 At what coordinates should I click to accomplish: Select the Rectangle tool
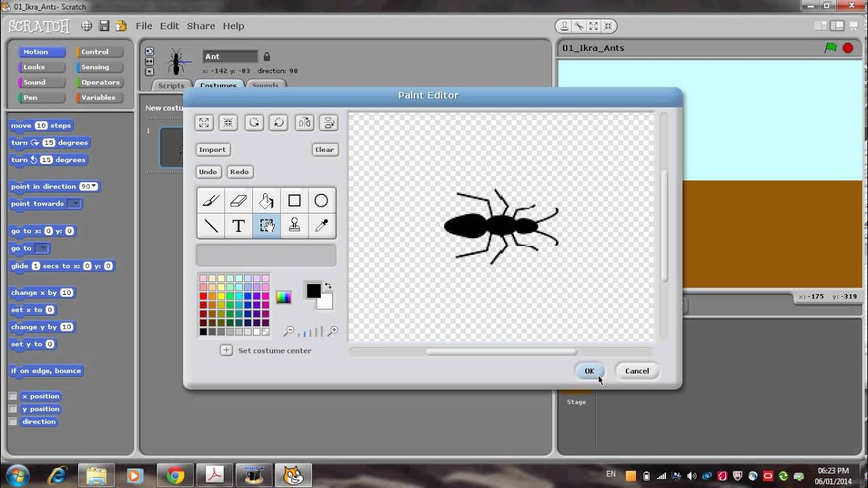pyautogui.click(x=294, y=201)
